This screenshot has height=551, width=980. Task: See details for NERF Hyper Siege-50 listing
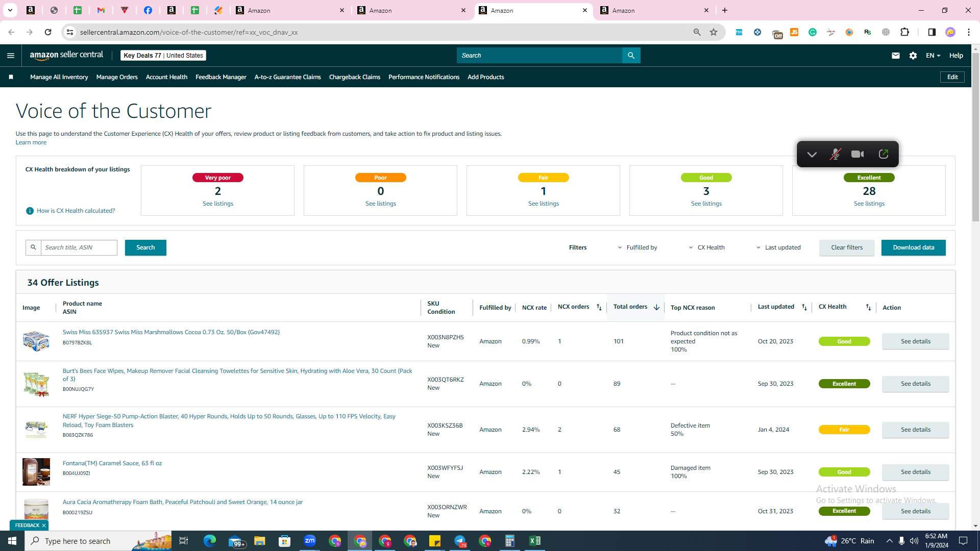click(x=916, y=430)
